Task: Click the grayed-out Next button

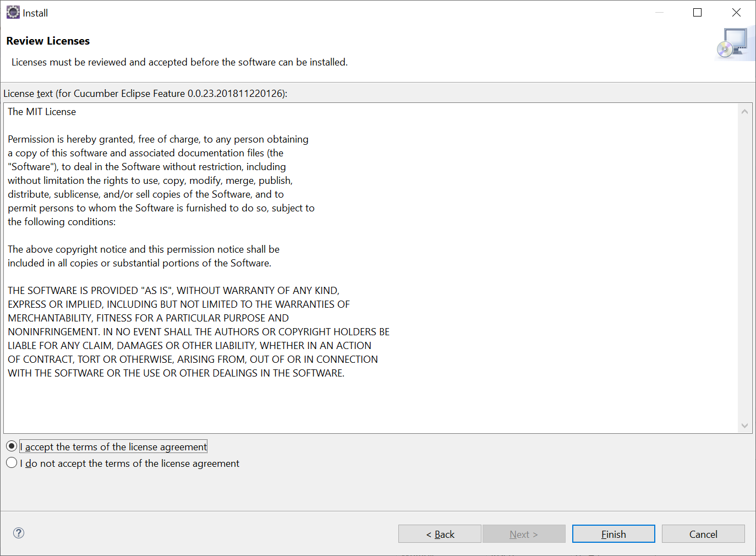Action: tap(523, 533)
